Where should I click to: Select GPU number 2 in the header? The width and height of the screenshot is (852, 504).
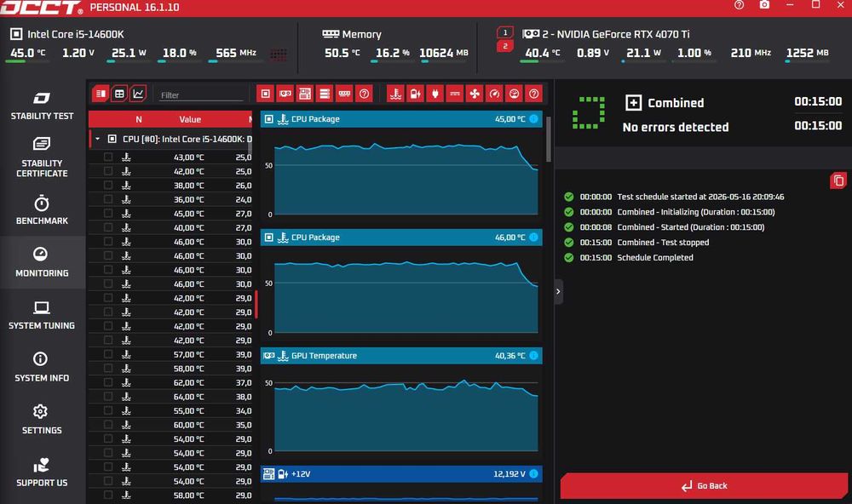pos(504,46)
